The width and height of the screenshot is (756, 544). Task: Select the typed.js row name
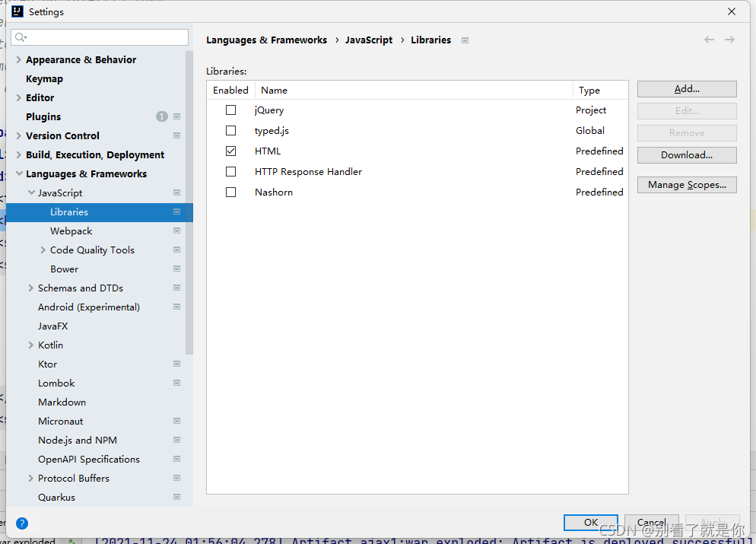point(272,131)
